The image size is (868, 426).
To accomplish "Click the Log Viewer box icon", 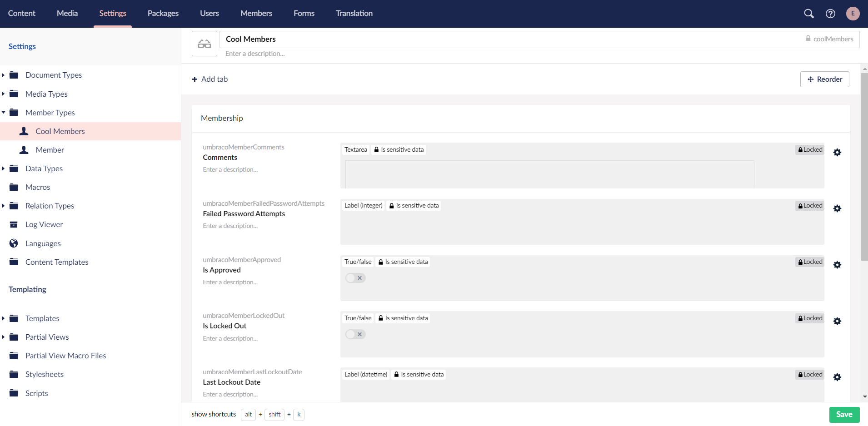I will pyautogui.click(x=14, y=224).
